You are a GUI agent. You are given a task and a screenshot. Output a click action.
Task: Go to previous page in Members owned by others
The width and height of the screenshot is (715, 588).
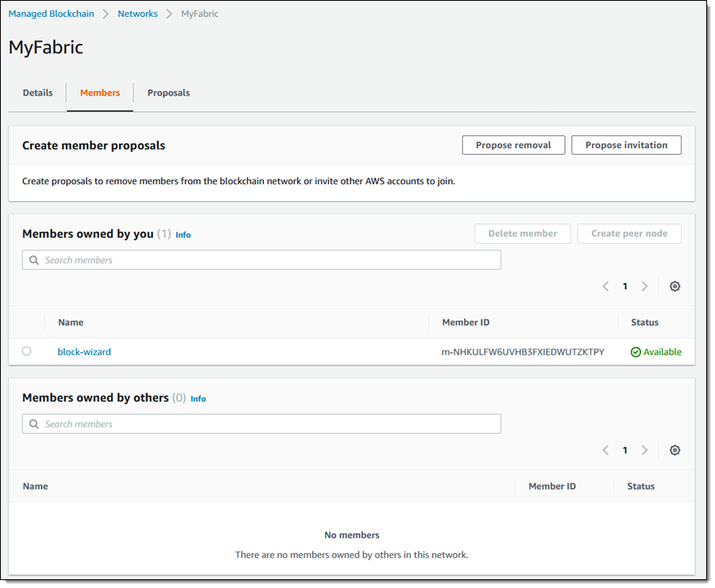point(605,450)
